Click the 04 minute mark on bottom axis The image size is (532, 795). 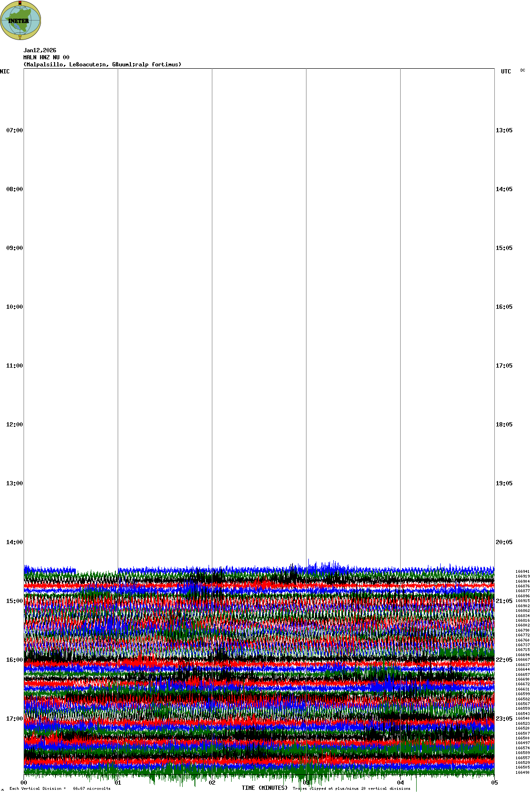401,783
